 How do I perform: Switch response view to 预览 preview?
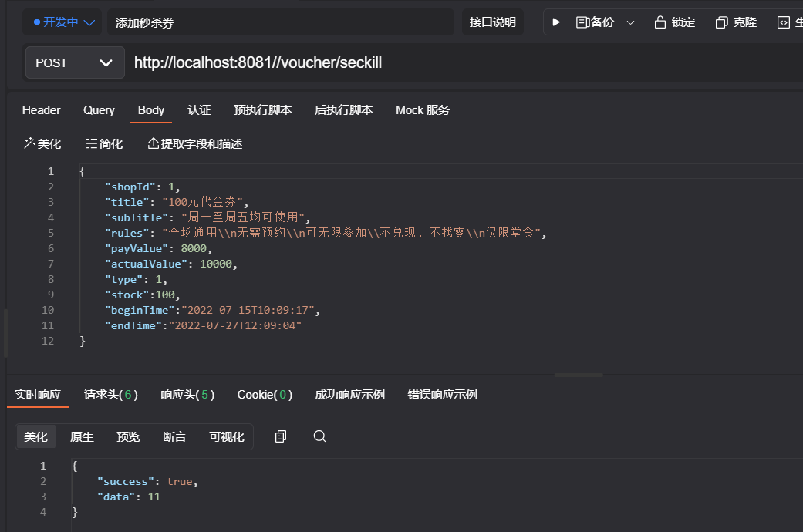pos(128,436)
